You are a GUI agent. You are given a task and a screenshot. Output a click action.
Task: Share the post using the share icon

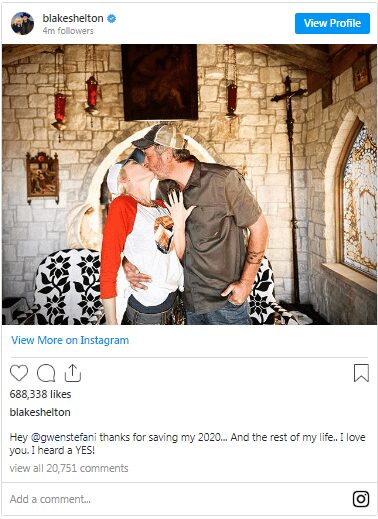73,373
